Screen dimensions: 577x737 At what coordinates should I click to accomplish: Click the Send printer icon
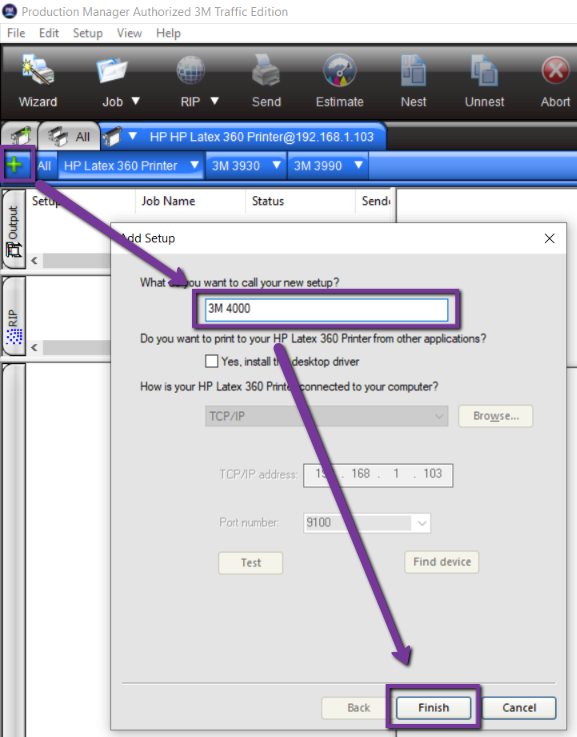266,71
